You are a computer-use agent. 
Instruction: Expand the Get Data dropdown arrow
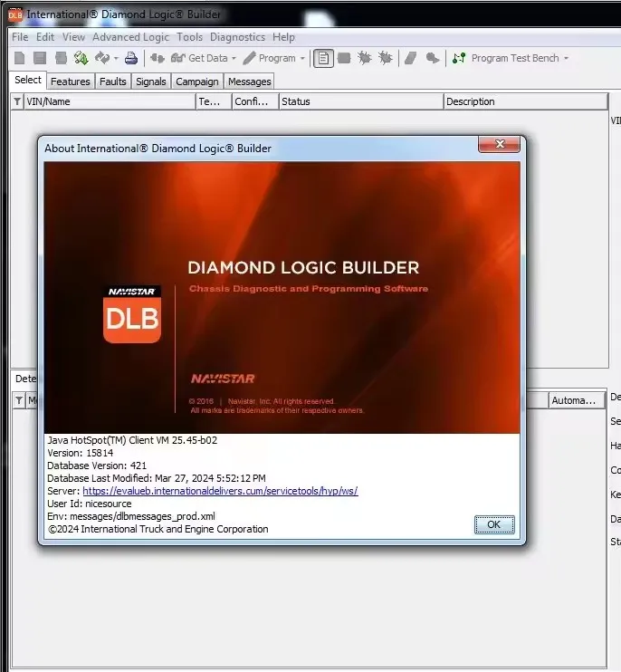tap(234, 59)
